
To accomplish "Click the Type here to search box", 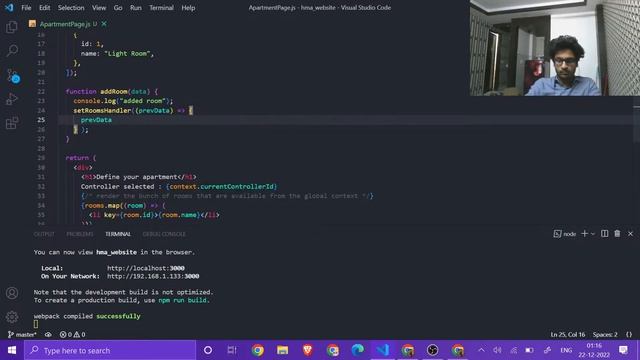I will (110, 350).
